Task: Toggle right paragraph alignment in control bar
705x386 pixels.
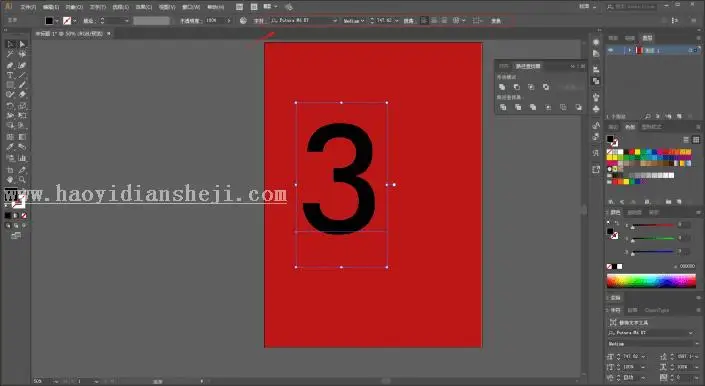Action: point(444,21)
